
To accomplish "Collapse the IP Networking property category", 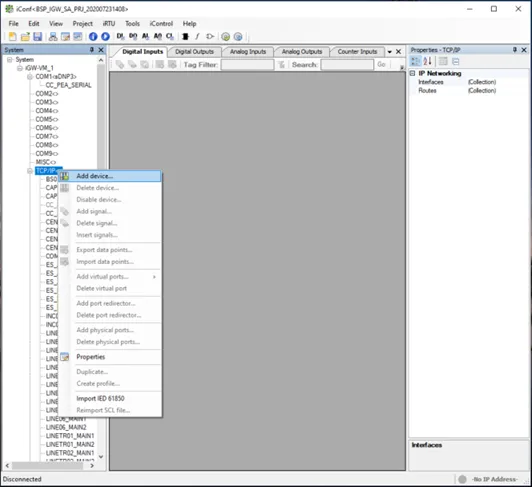I will click(x=413, y=73).
